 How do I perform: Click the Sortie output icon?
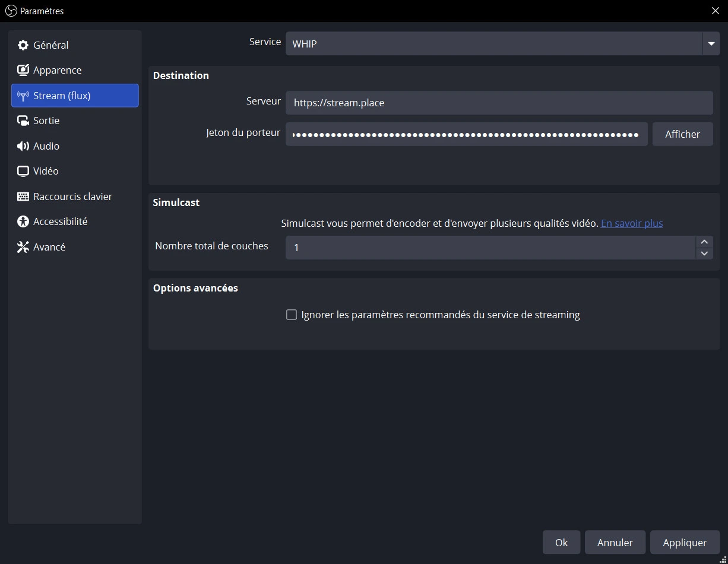(x=23, y=121)
